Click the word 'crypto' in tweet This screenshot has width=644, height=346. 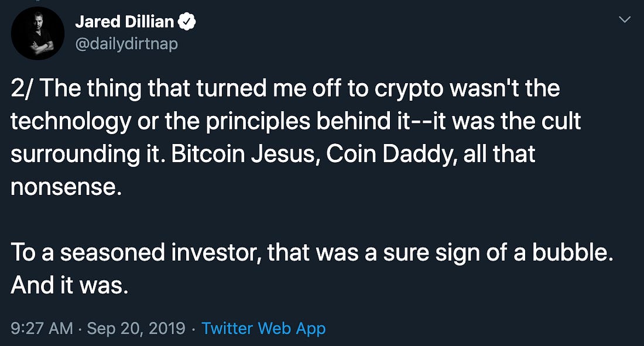pyautogui.click(x=408, y=90)
